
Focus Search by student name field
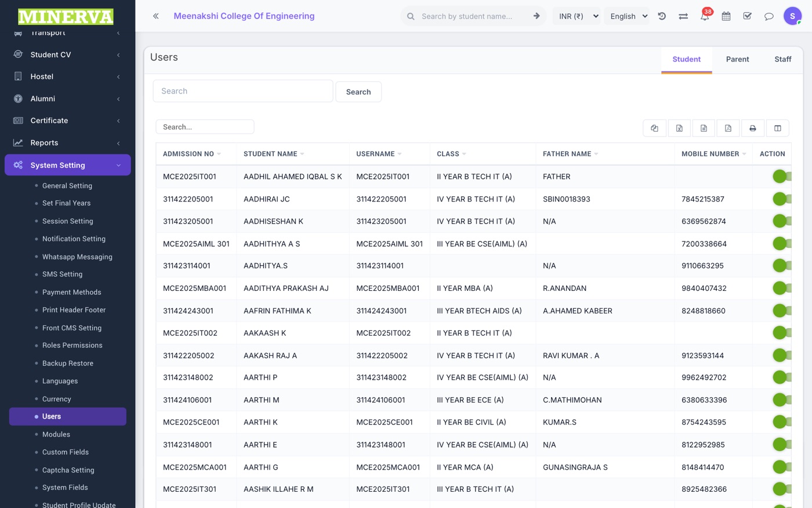(473, 16)
